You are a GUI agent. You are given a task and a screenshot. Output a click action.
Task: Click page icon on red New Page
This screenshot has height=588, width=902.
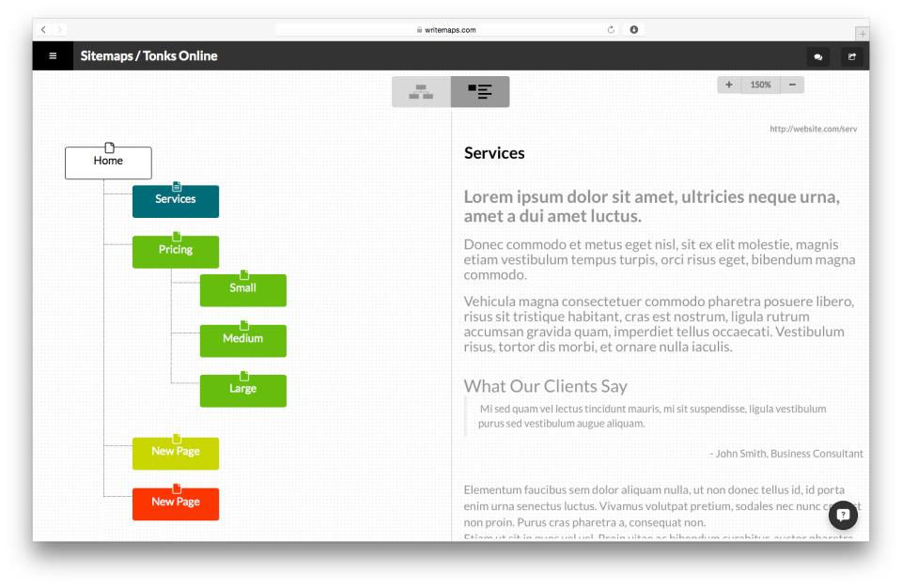pos(177,489)
